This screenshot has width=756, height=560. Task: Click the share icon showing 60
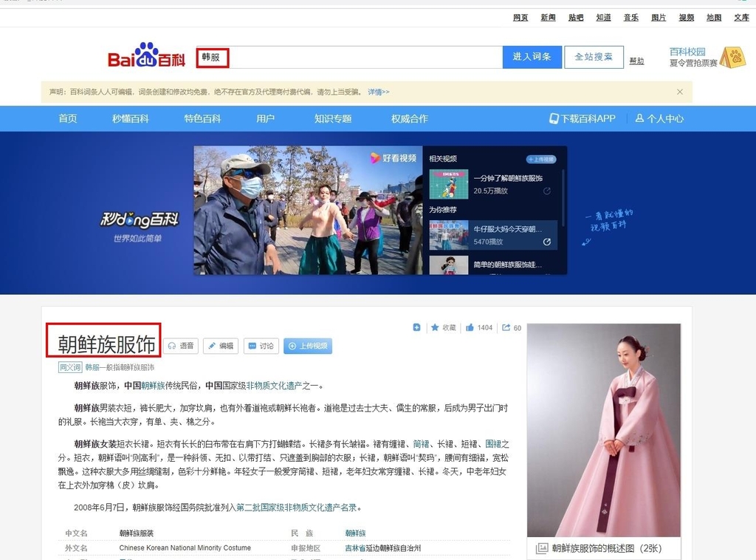[506, 327]
